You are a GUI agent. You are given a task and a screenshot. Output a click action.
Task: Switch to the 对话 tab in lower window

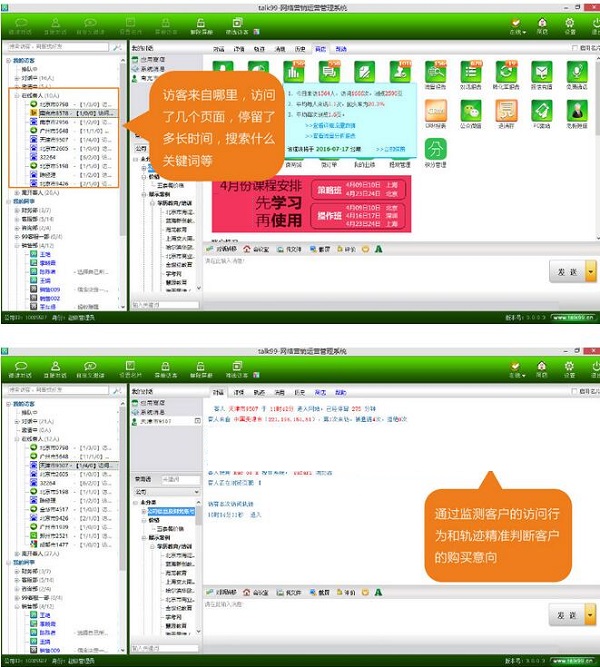click(x=218, y=392)
